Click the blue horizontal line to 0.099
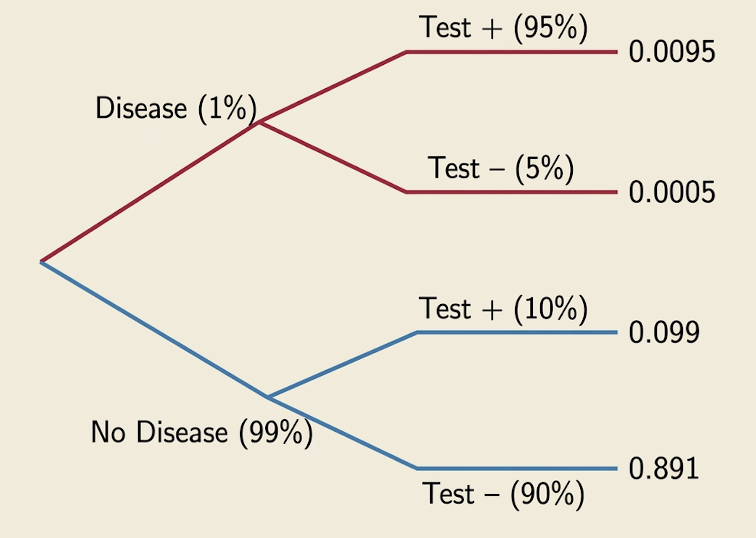 point(517,332)
